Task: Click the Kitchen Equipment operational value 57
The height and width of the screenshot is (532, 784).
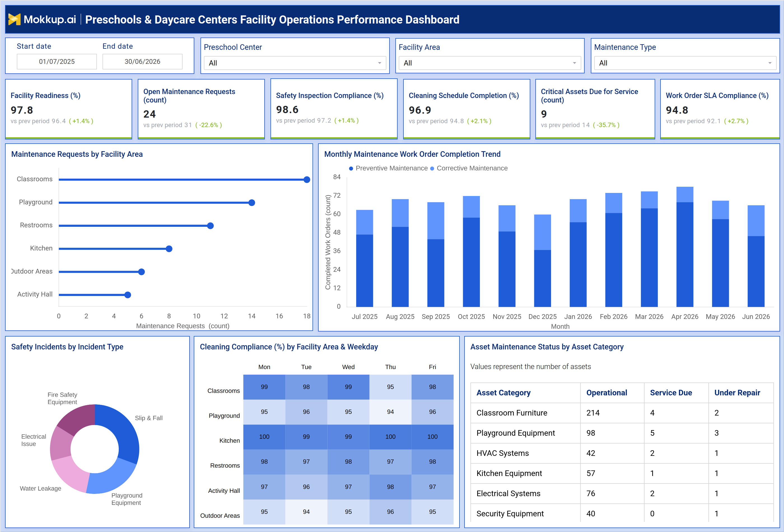Action: pyautogui.click(x=591, y=473)
